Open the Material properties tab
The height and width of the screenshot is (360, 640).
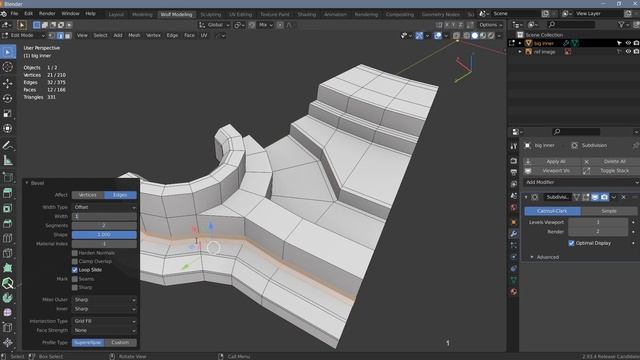[513, 291]
